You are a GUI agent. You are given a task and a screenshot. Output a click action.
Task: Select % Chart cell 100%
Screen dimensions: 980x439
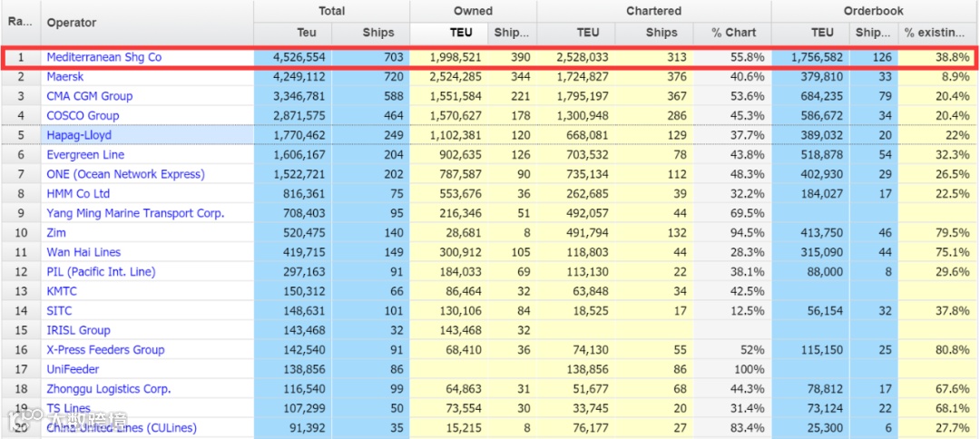[732, 369]
